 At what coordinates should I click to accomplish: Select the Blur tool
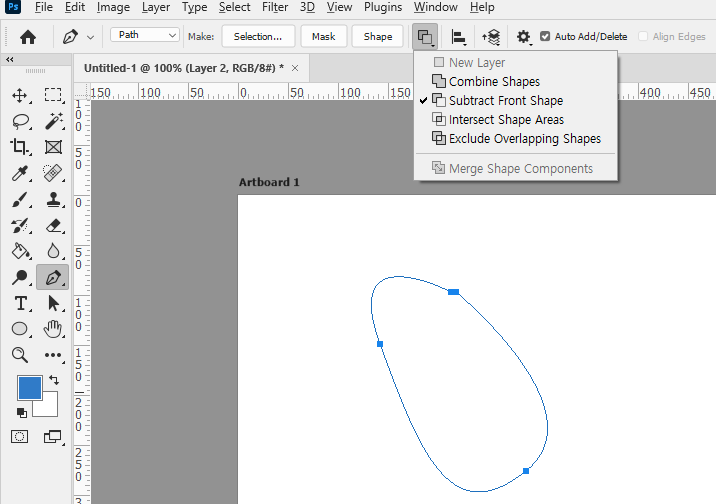[53, 251]
